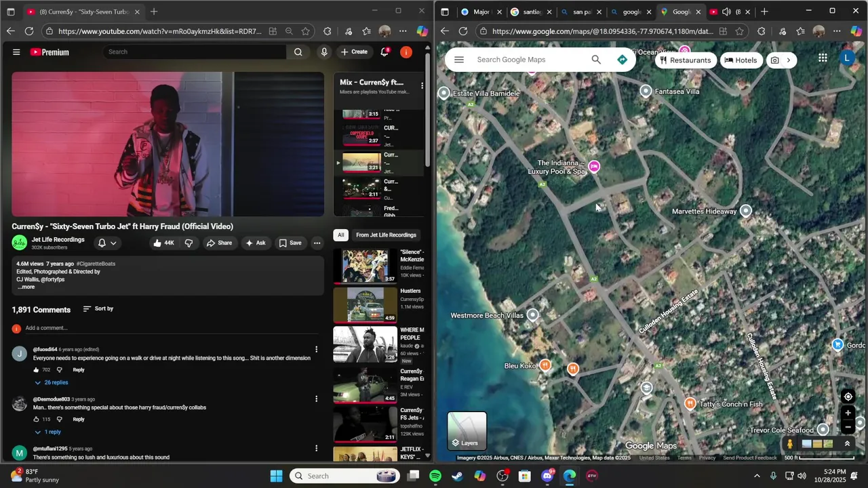Viewport: 868px width, 488px height.
Task: Dislike the Curren$y video
Action: tap(189, 243)
